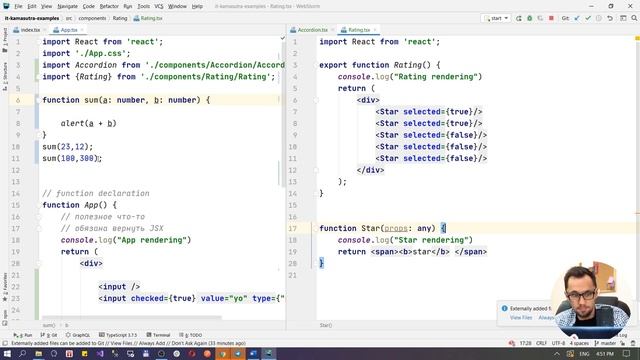
Task: Click 'components' in the breadcrumb path
Action: [x=92, y=18]
